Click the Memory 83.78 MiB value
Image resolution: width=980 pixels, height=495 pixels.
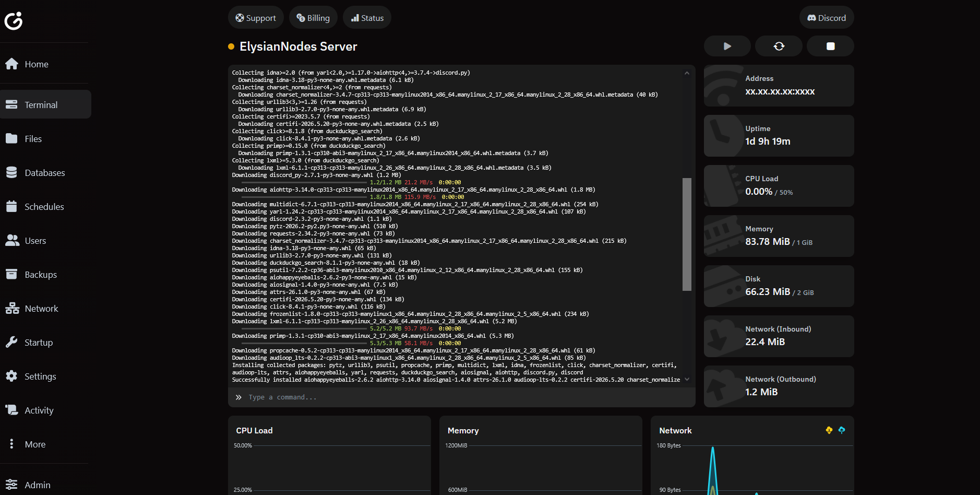tap(768, 242)
